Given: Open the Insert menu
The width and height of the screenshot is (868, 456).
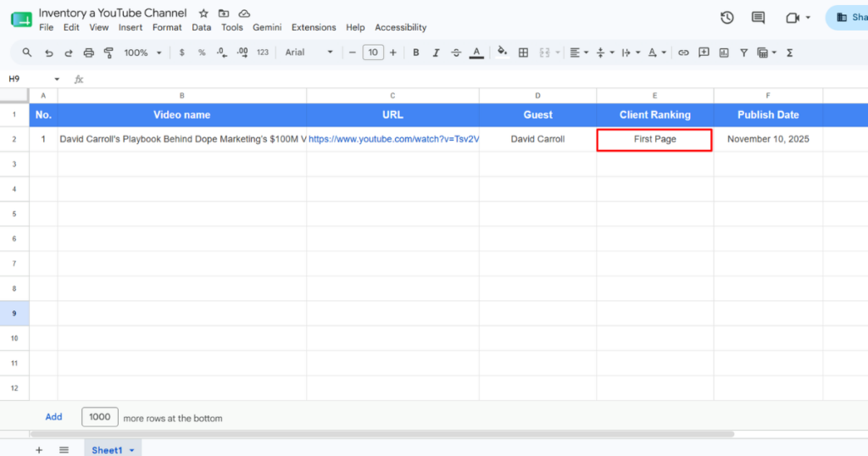Looking at the screenshot, I should pos(131,28).
